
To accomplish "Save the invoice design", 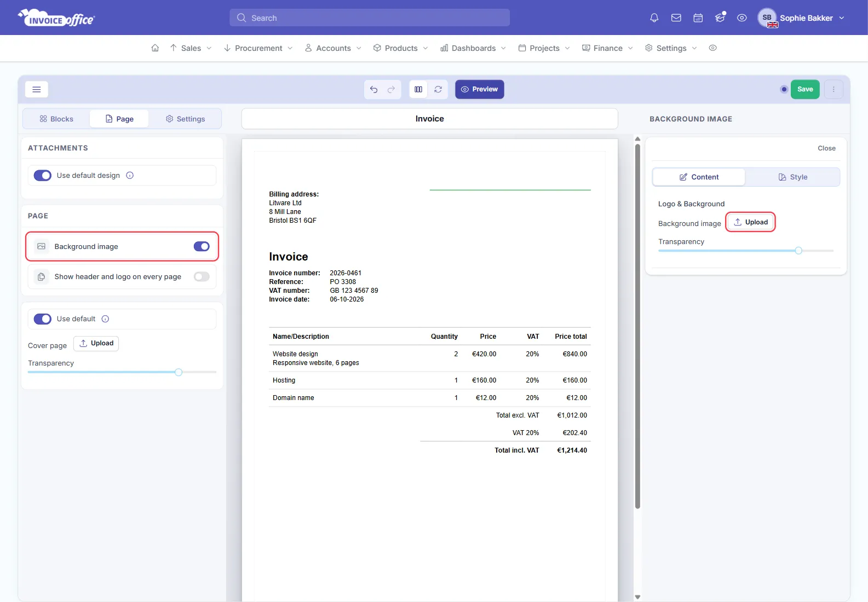I will tap(805, 89).
